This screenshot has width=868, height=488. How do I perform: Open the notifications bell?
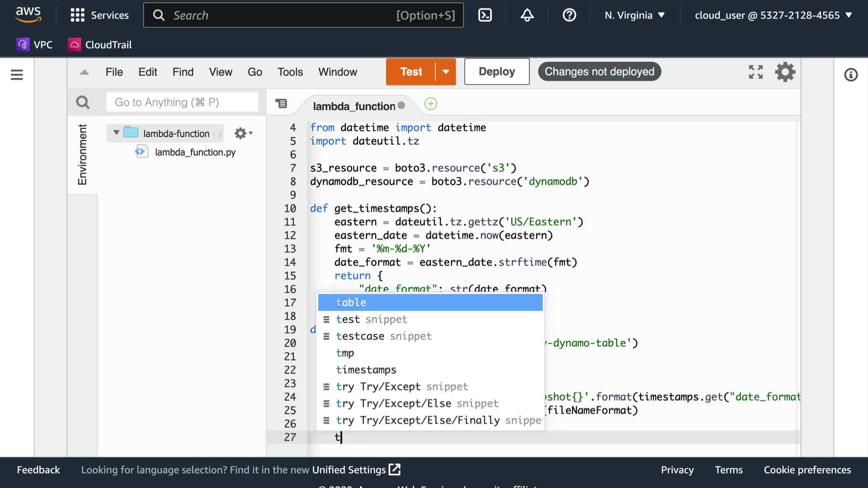click(x=527, y=15)
